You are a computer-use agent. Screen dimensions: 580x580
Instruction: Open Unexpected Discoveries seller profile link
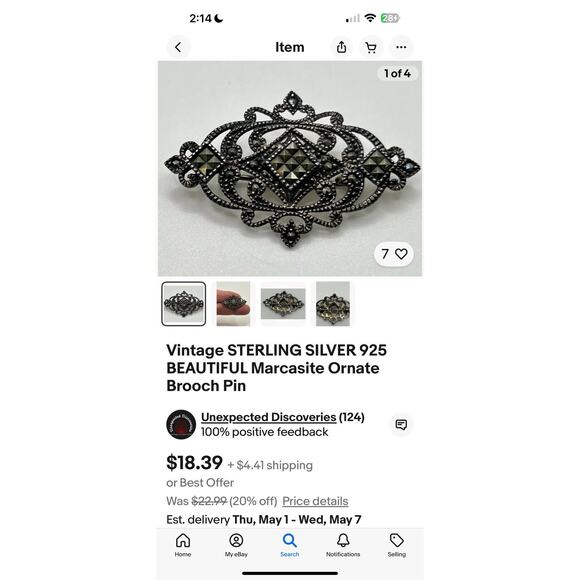(x=269, y=417)
